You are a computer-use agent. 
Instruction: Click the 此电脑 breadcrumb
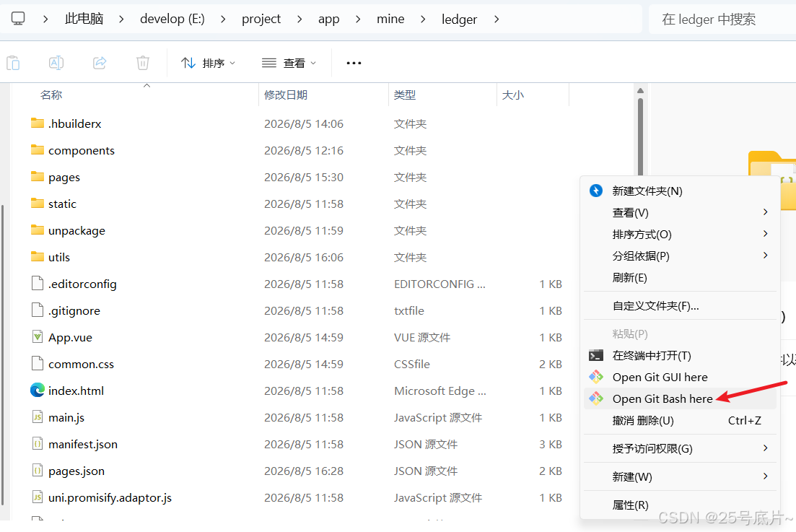tap(84, 19)
